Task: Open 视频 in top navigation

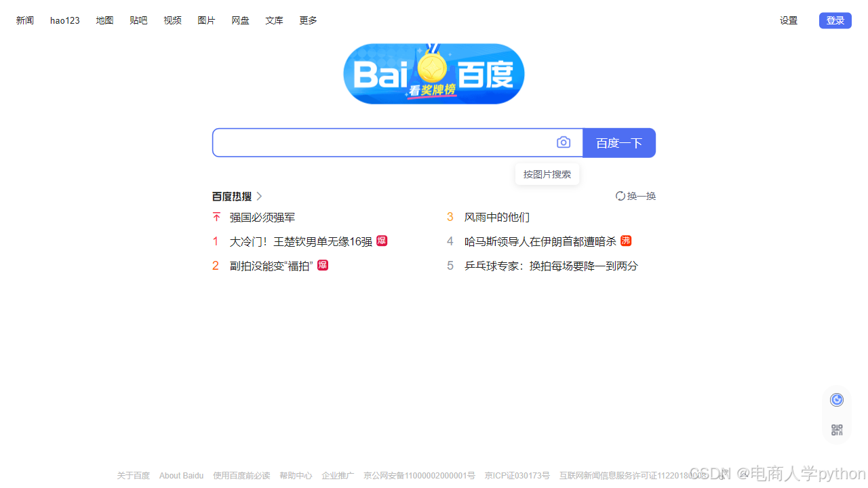Action: pos(172,20)
